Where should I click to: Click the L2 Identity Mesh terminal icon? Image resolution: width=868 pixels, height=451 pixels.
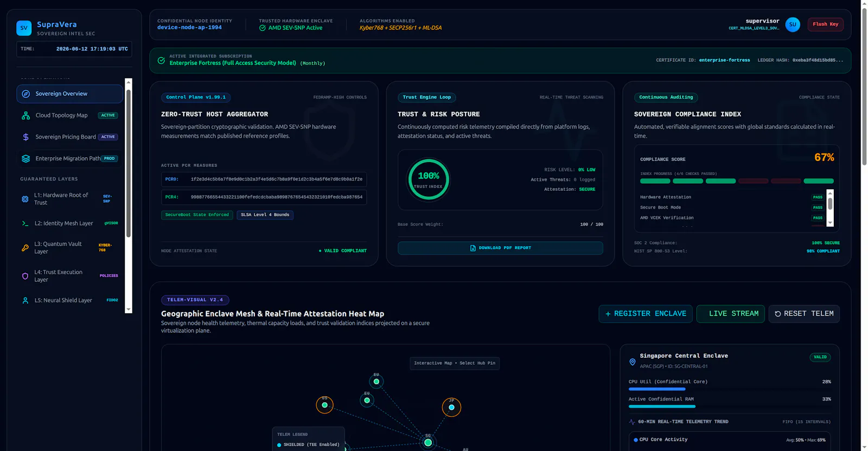[x=25, y=223]
